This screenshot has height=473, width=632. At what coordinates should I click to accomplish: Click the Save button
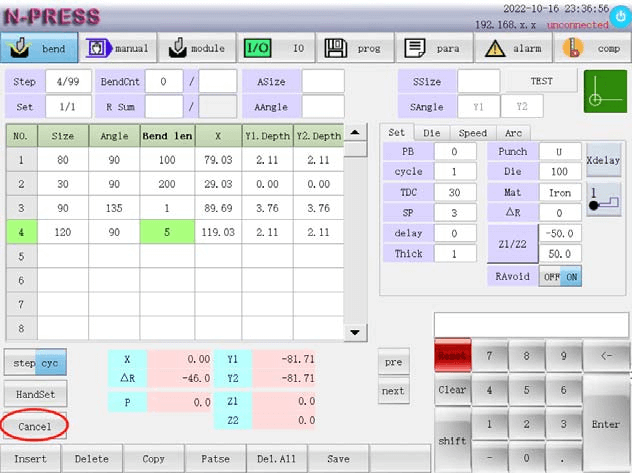[x=337, y=459]
